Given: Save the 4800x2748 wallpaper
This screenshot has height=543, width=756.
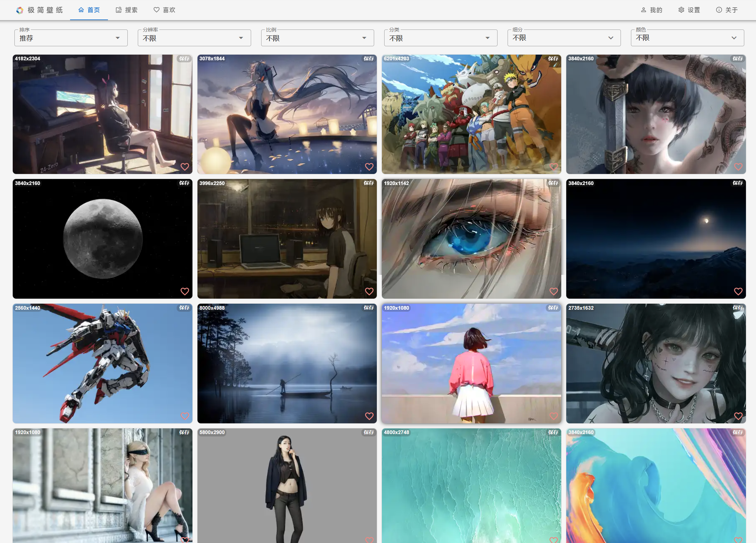Looking at the screenshot, I should (553, 432).
